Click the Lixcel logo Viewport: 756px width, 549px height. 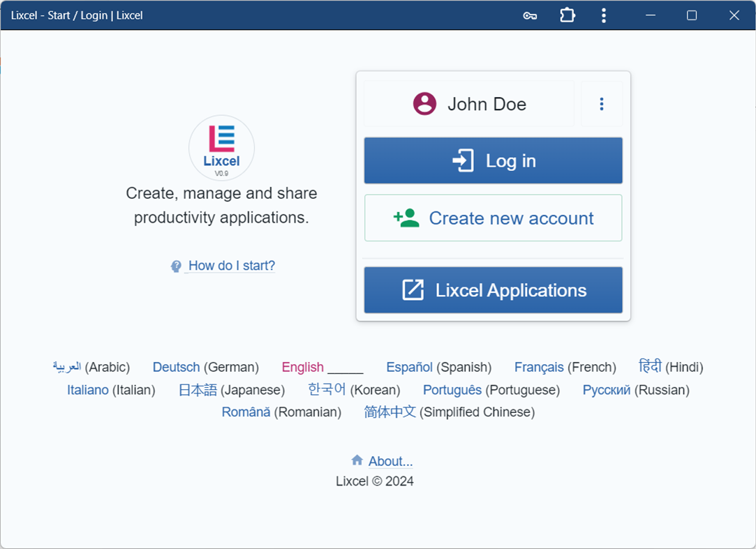tap(221, 147)
